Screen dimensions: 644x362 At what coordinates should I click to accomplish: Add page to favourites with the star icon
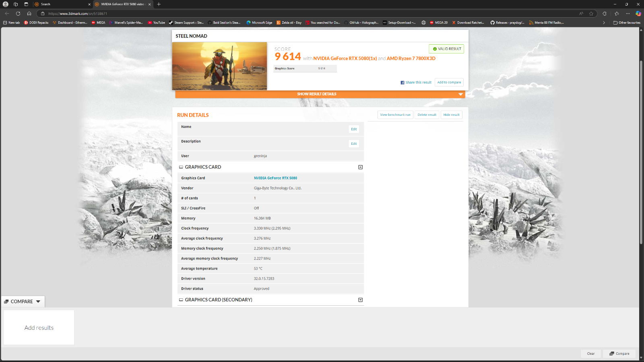[x=591, y=13]
